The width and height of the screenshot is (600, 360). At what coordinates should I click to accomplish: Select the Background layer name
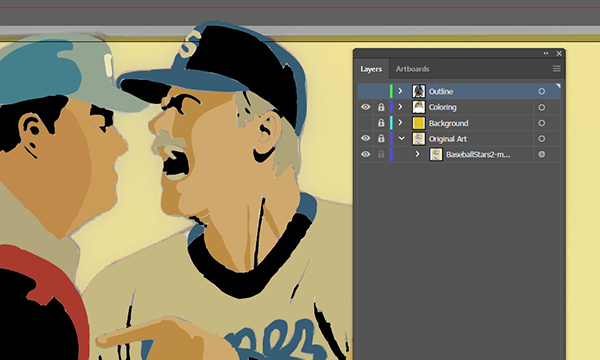pyautogui.click(x=448, y=123)
